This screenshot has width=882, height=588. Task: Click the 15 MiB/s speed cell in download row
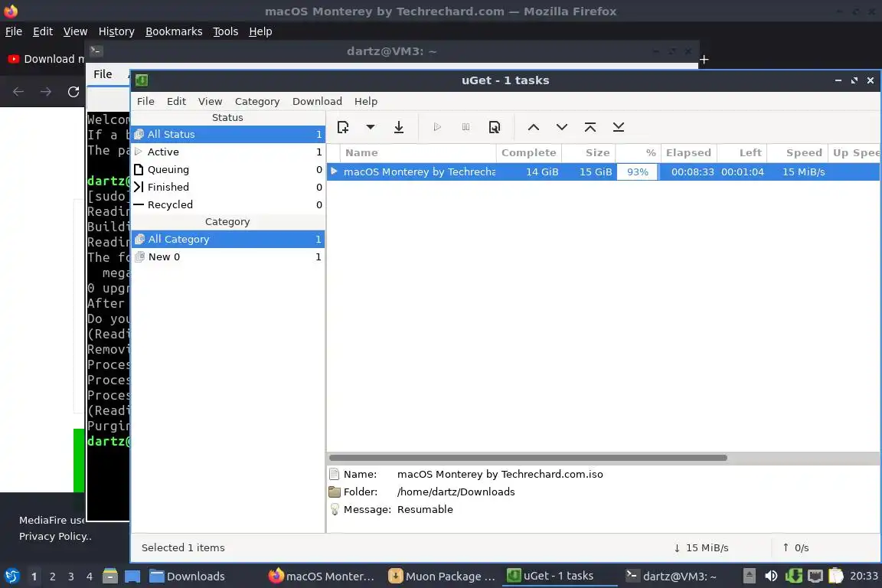803,172
